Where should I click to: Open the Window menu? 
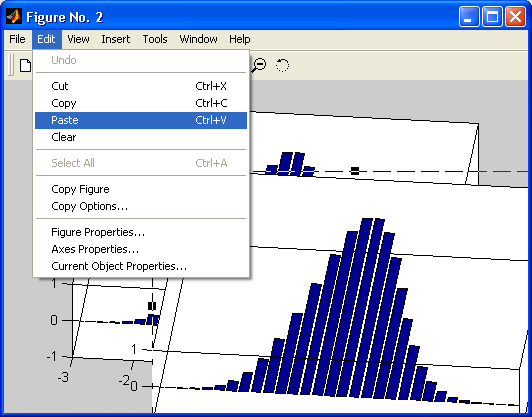198,39
